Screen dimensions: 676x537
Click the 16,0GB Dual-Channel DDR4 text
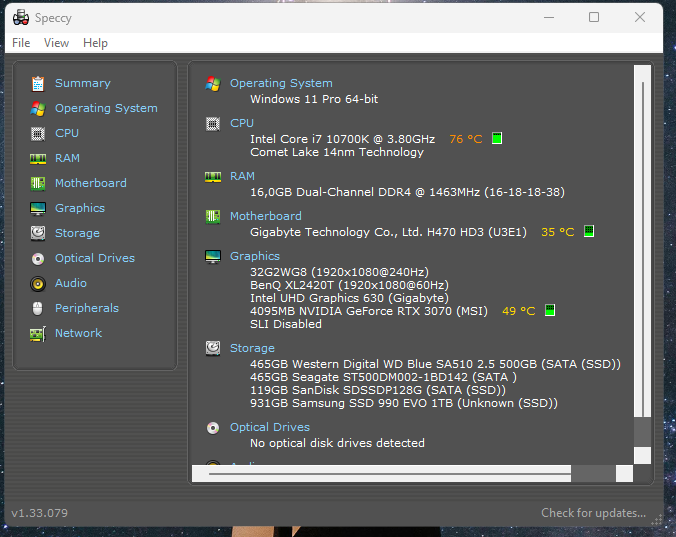[x=407, y=192]
